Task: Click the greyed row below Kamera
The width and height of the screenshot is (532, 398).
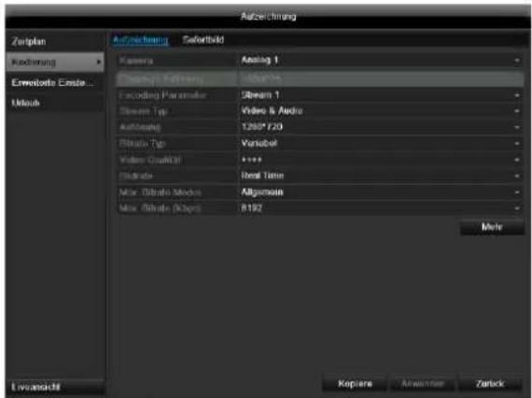Action: pyautogui.click(x=320, y=79)
